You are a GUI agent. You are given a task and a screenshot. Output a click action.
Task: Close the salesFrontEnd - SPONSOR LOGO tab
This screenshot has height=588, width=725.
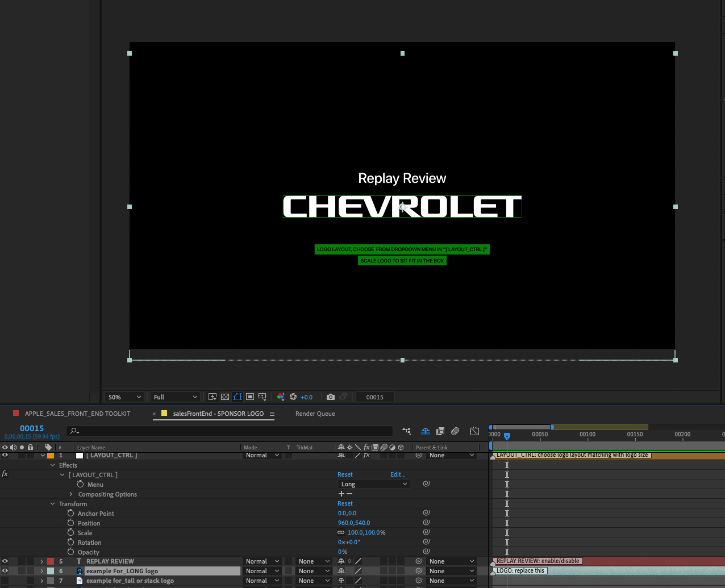[x=154, y=414]
